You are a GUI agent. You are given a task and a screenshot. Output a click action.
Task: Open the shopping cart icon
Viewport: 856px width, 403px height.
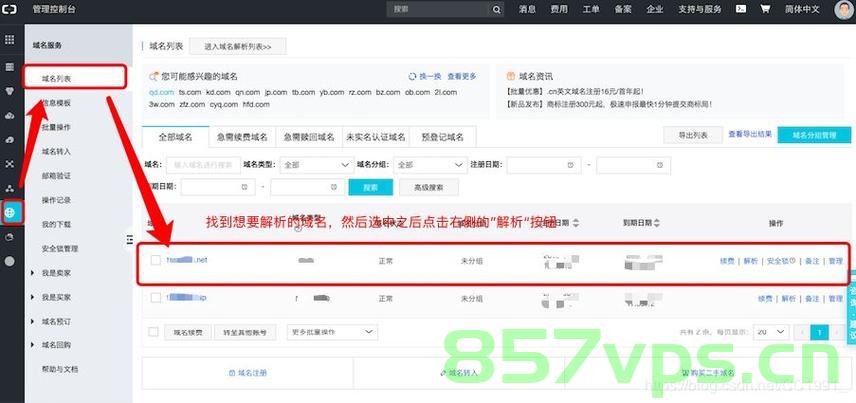coord(765,9)
